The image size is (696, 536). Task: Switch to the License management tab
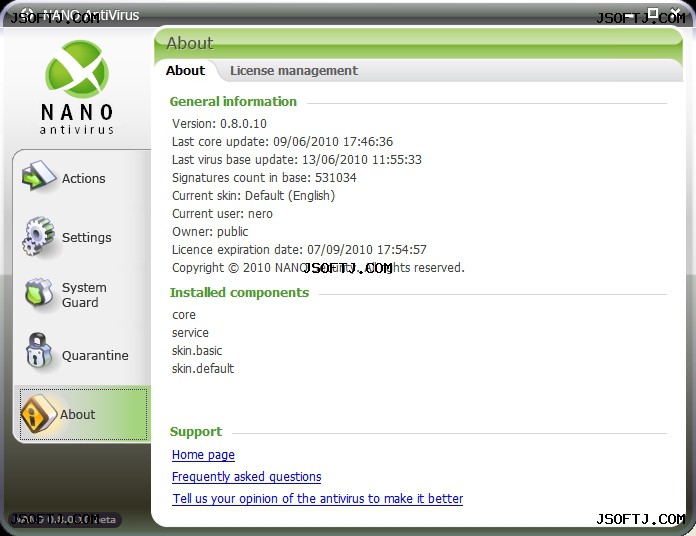pyautogui.click(x=293, y=71)
